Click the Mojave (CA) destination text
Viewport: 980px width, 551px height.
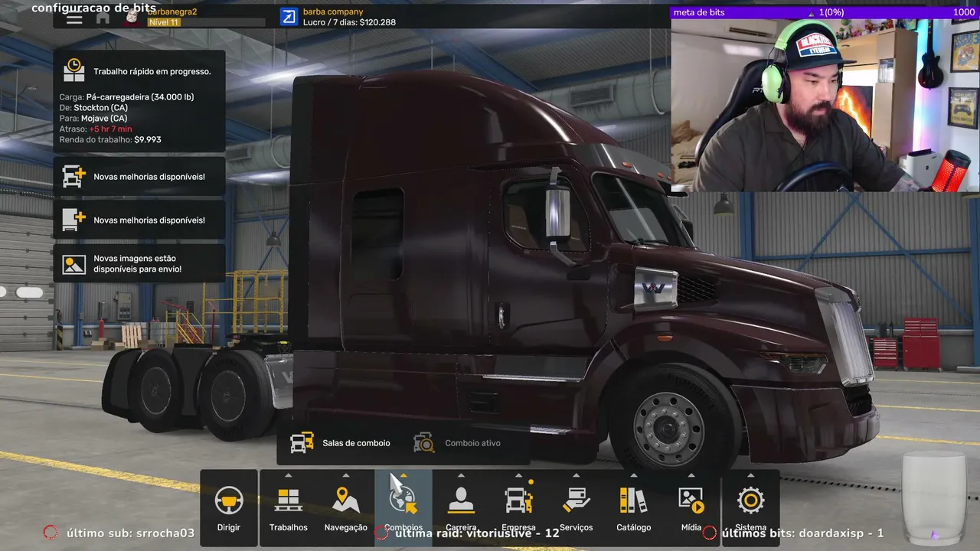[104, 119]
